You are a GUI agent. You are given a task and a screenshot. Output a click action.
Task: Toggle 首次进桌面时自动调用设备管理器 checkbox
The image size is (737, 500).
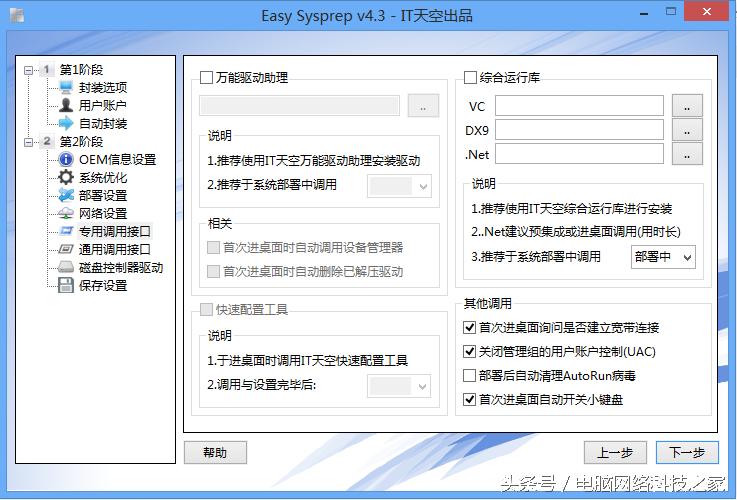pos(213,248)
